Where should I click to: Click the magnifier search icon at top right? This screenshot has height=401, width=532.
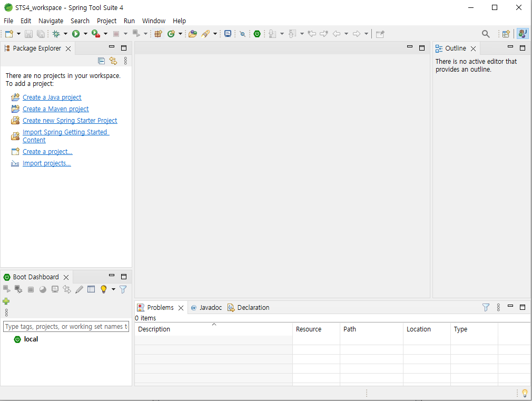pyautogui.click(x=486, y=34)
